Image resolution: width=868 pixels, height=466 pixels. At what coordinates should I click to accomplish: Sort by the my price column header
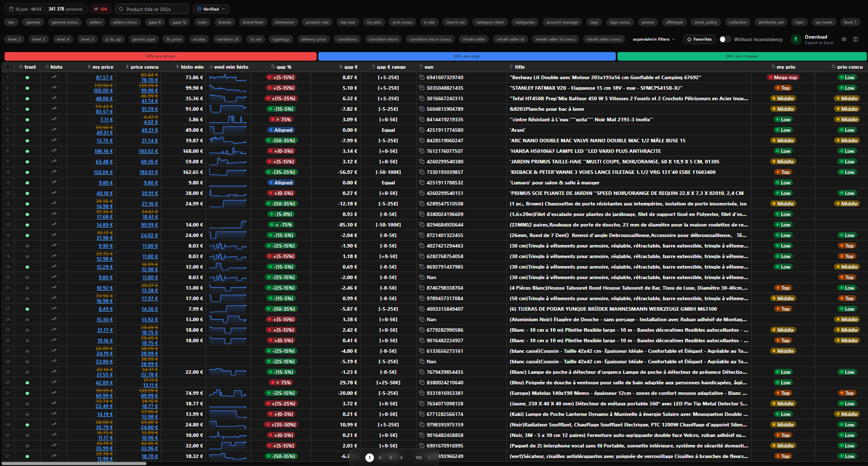point(103,67)
